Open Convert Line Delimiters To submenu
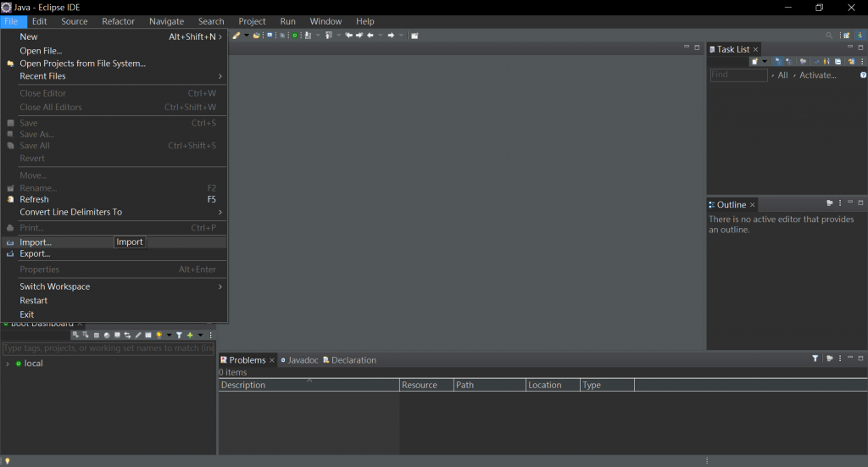Screen dimensions: 868x467 coord(114,213)
